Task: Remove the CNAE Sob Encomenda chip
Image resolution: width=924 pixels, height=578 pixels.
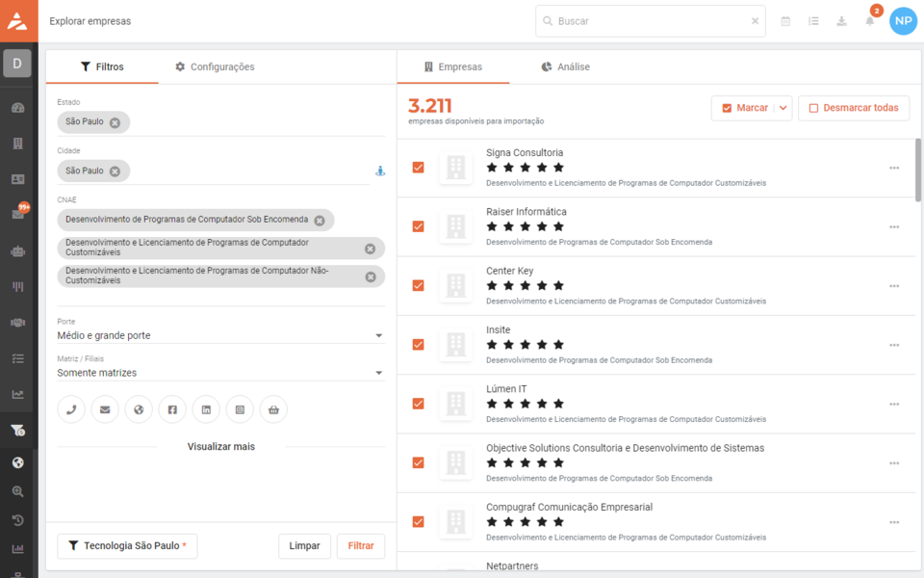Action: (x=320, y=221)
